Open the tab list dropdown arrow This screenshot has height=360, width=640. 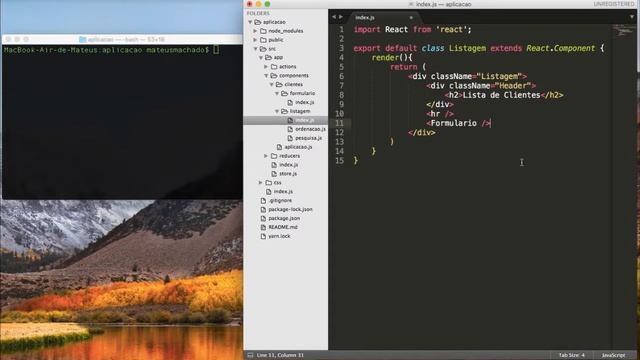pyautogui.click(x=632, y=17)
